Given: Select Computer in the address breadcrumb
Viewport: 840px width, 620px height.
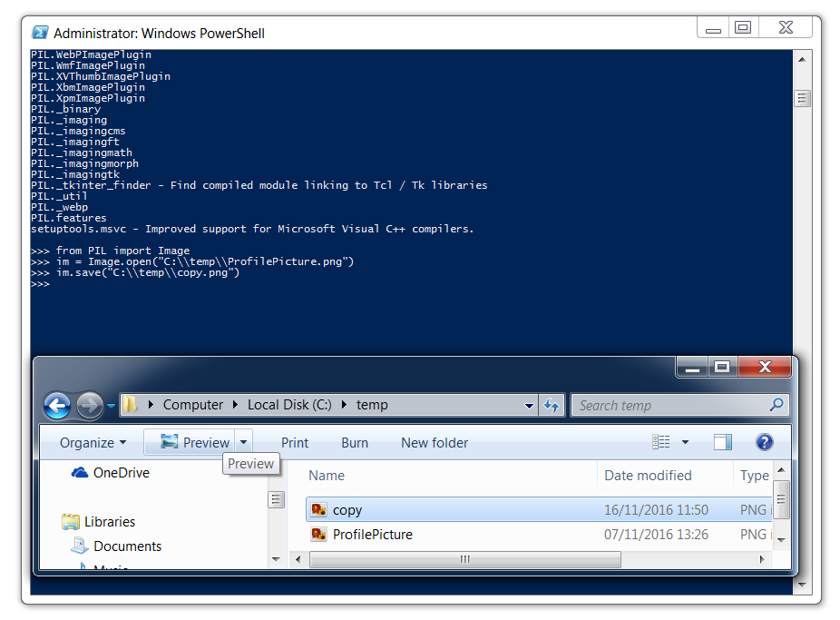Looking at the screenshot, I should pos(193,405).
